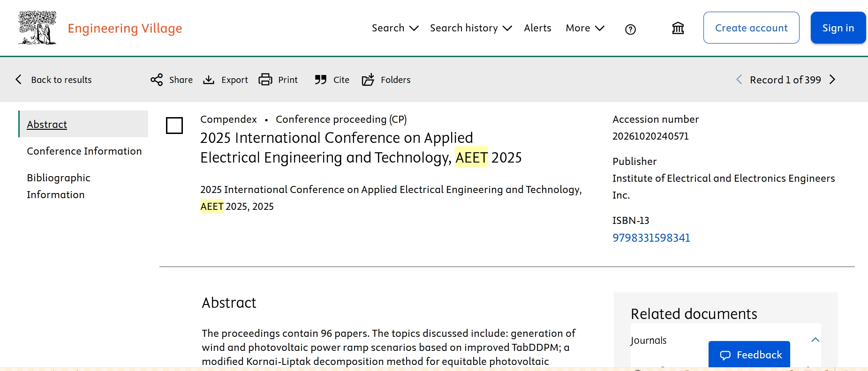Click the Sign in button
The height and width of the screenshot is (371, 868).
click(x=838, y=28)
